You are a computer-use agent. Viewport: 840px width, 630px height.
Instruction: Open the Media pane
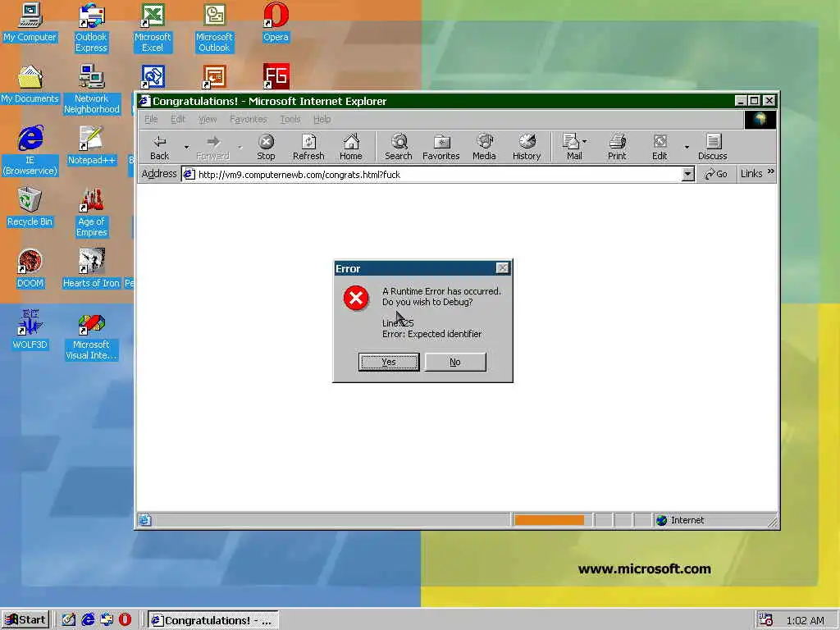pos(484,147)
